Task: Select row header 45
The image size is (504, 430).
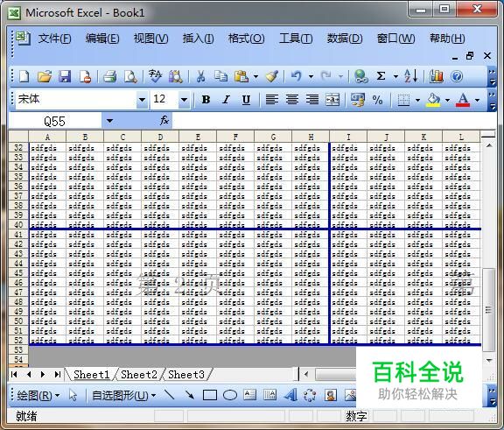Action: point(18,273)
